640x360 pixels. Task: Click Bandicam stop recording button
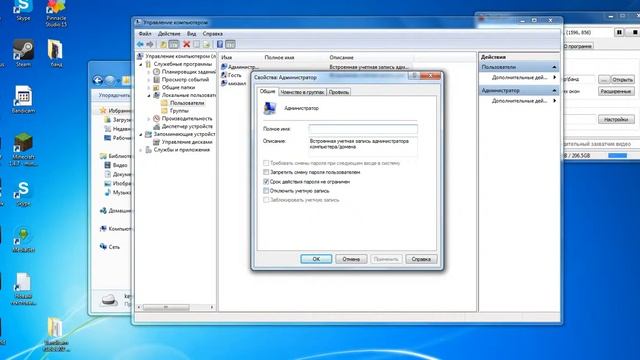coord(635,32)
